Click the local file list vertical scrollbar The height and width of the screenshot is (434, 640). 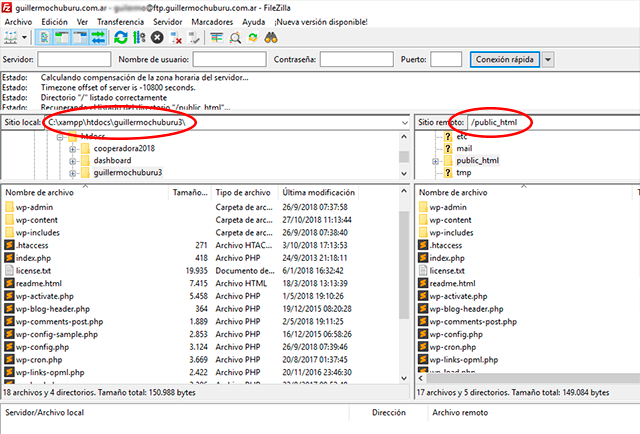pos(404,265)
